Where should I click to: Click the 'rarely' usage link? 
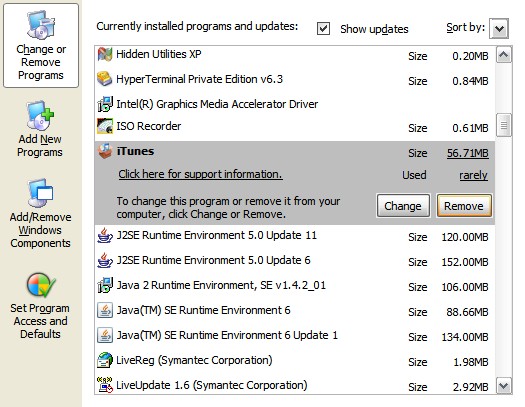coord(473,175)
